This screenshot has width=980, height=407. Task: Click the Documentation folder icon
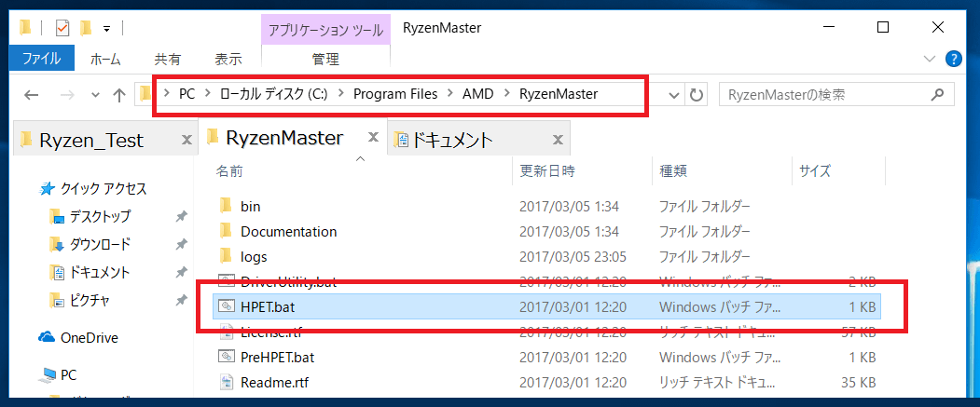pyautogui.click(x=226, y=231)
